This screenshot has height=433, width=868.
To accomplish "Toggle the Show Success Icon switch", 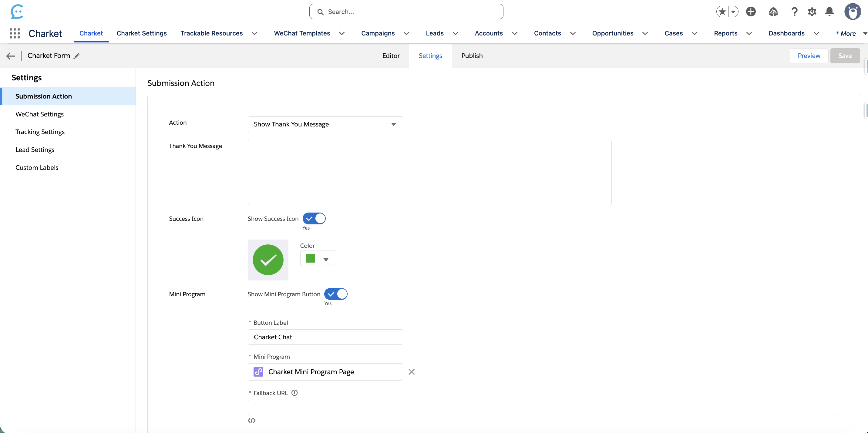I will [314, 218].
